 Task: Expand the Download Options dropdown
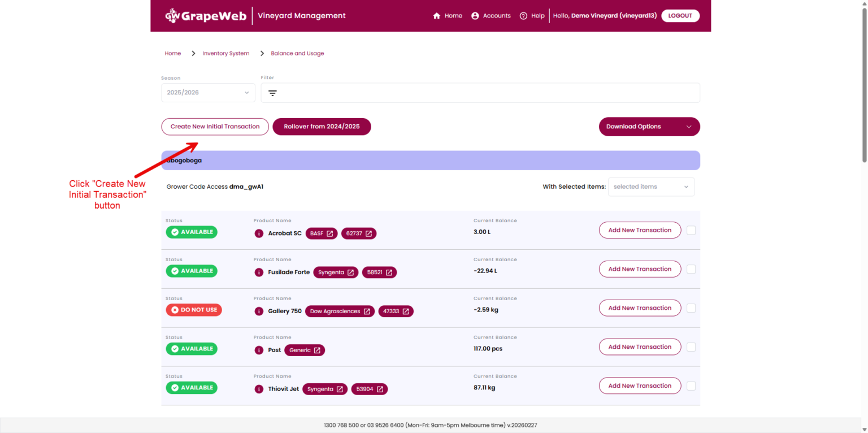649,127
